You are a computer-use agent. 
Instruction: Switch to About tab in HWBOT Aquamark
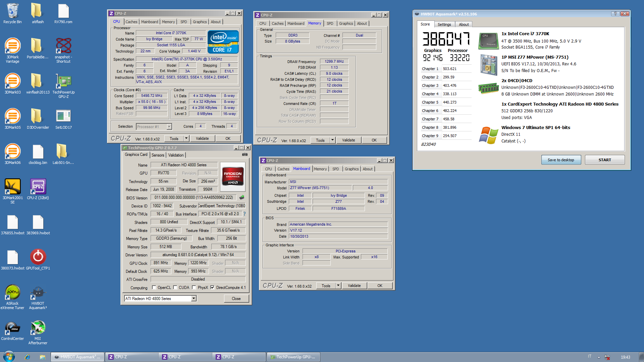pos(464,24)
